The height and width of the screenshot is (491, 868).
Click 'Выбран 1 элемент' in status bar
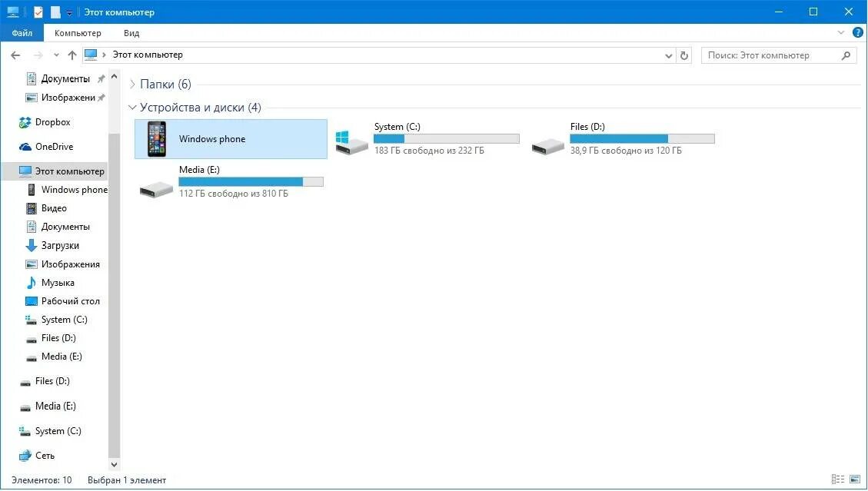(x=127, y=480)
